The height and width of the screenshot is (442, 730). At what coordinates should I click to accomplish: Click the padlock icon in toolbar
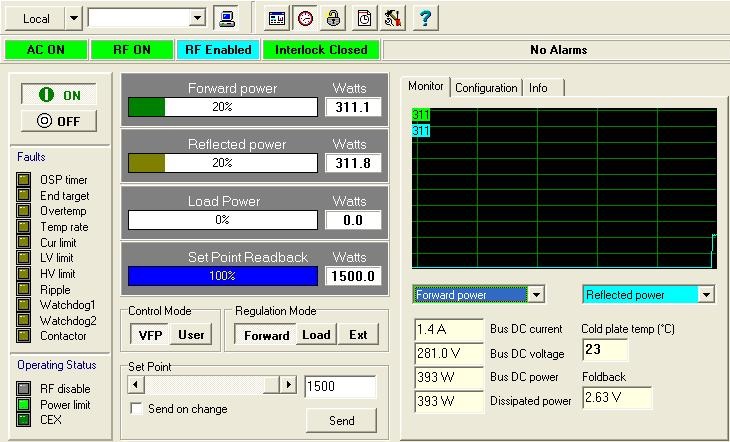(334, 18)
